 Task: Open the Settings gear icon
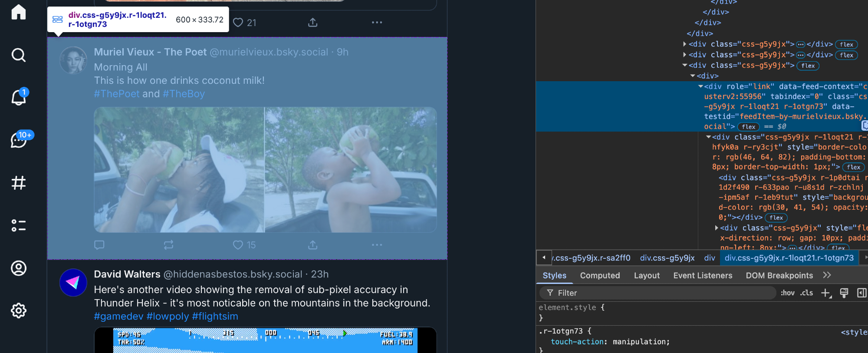tap(19, 311)
